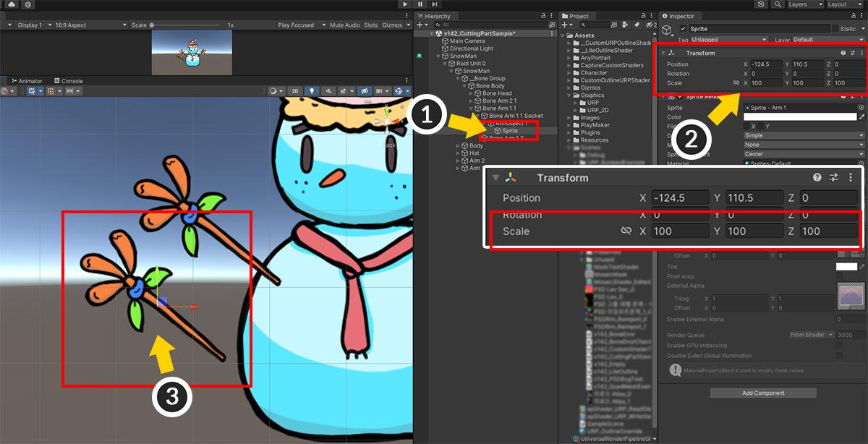
Task: Click the Add Component button
Action: [x=763, y=393]
